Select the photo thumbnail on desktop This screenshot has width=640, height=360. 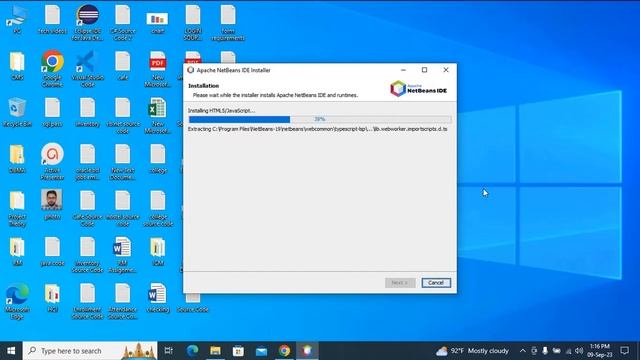pos(52,204)
